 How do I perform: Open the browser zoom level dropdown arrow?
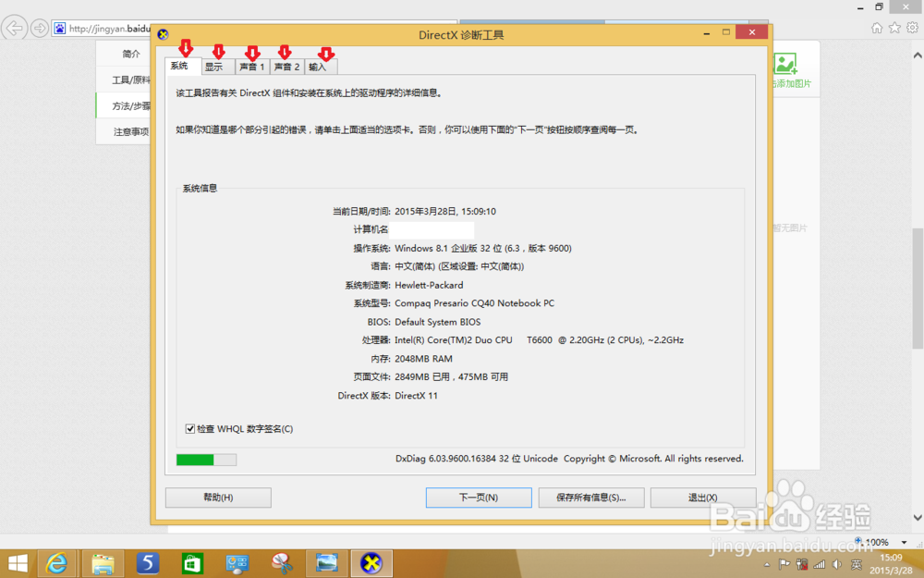click(904, 542)
